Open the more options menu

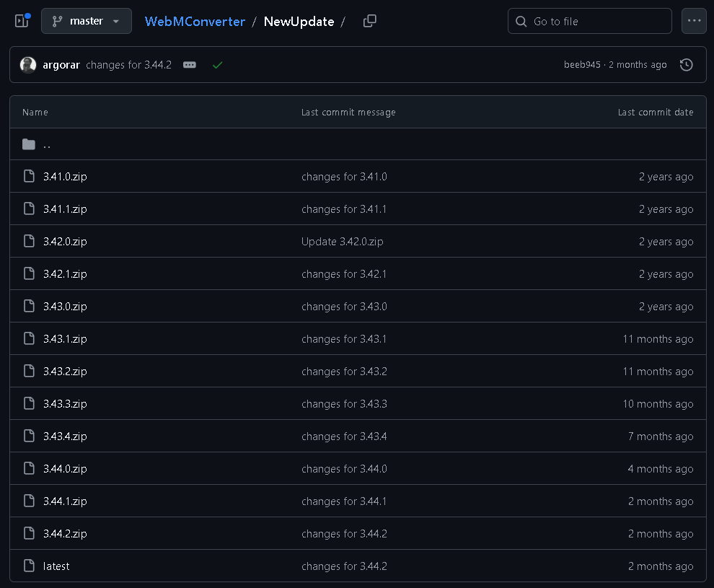pyautogui.click(x=694, y=21)
